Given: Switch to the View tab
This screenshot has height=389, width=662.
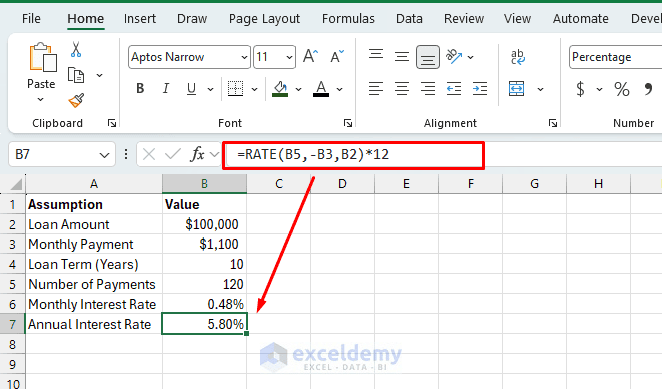Looking at the screenshot, I should point(517,19).
